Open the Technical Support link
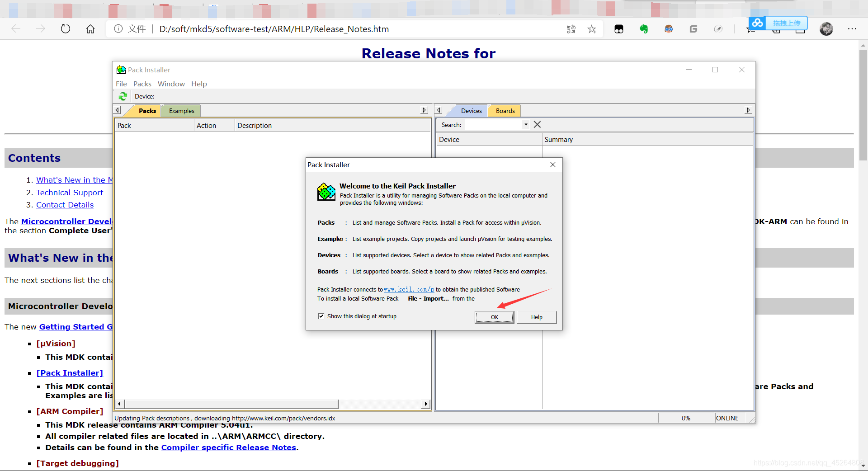This screenshot has height=471, width=868. coord(70,193)
